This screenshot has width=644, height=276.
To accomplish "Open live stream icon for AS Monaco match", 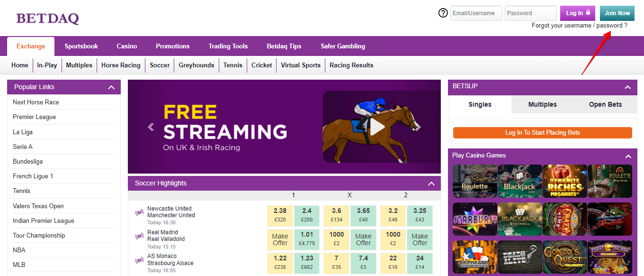I will pos(139,260).
